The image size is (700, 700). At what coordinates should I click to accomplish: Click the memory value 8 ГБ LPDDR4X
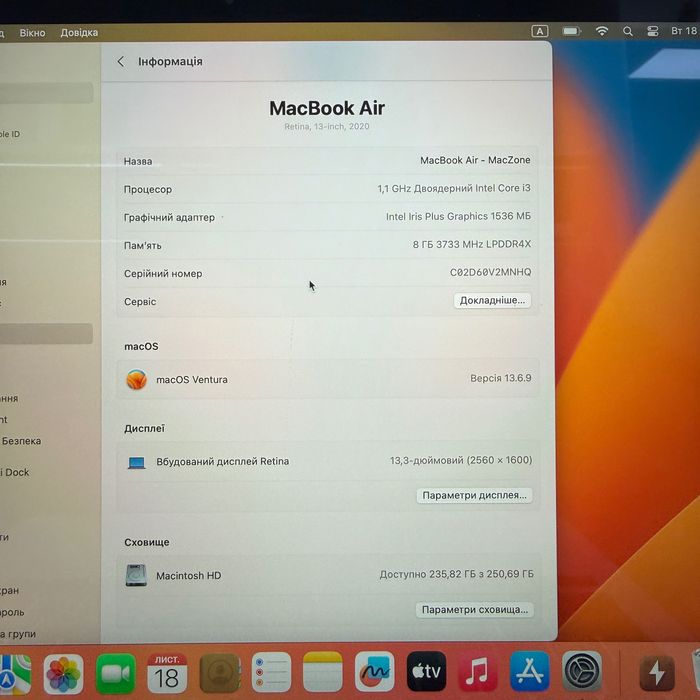tap(471, 244)
